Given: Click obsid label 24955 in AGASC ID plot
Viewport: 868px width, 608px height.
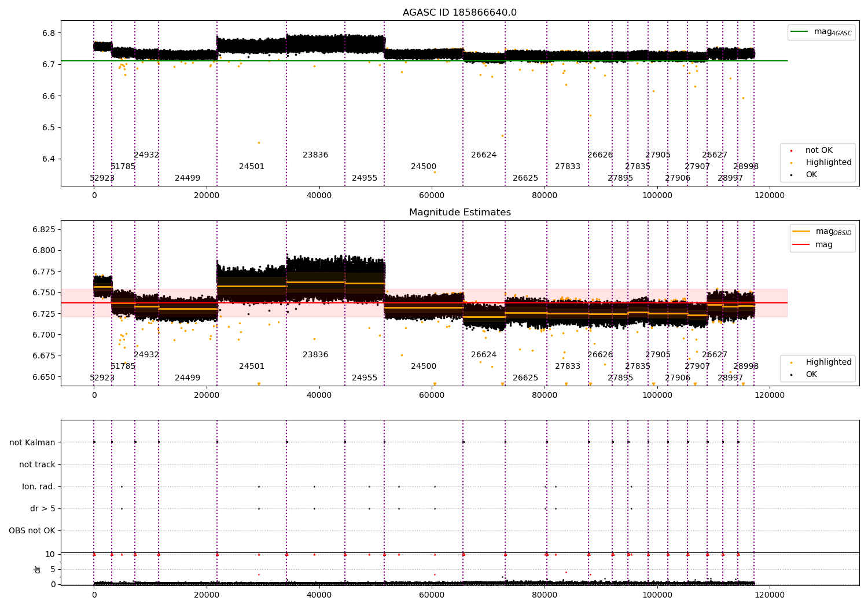Looking at the screenshot, I should click(x=365, y=178).
